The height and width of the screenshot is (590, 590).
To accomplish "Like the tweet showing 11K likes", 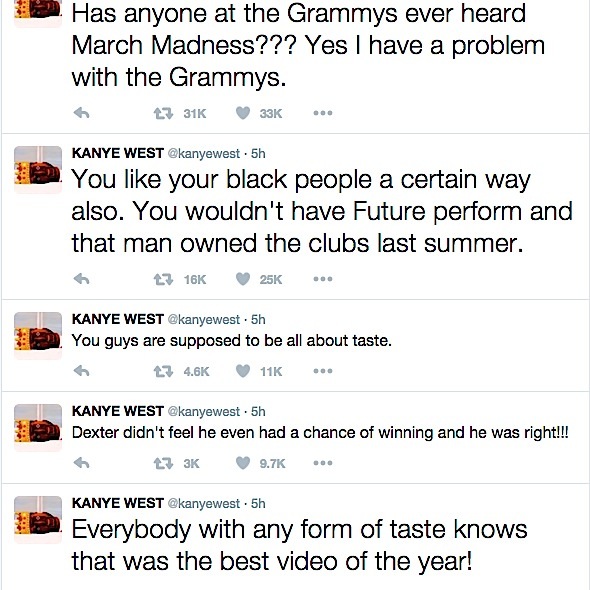I will (243, 371).
